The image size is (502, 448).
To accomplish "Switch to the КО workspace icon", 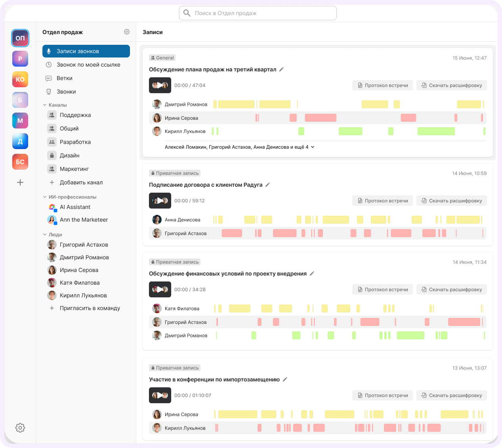I will 20,79.
